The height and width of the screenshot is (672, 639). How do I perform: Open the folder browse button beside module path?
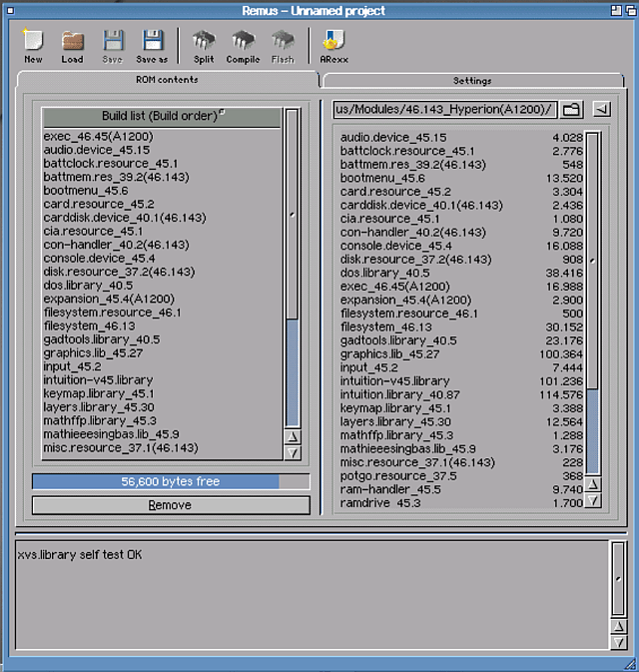pos(571,109)
